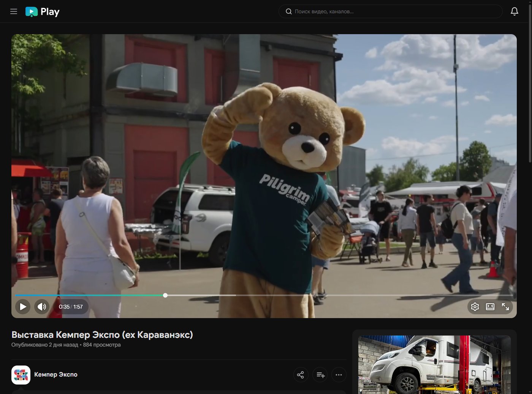
Task: Open the recommended video with the white campervan
Action: [434, 364]
